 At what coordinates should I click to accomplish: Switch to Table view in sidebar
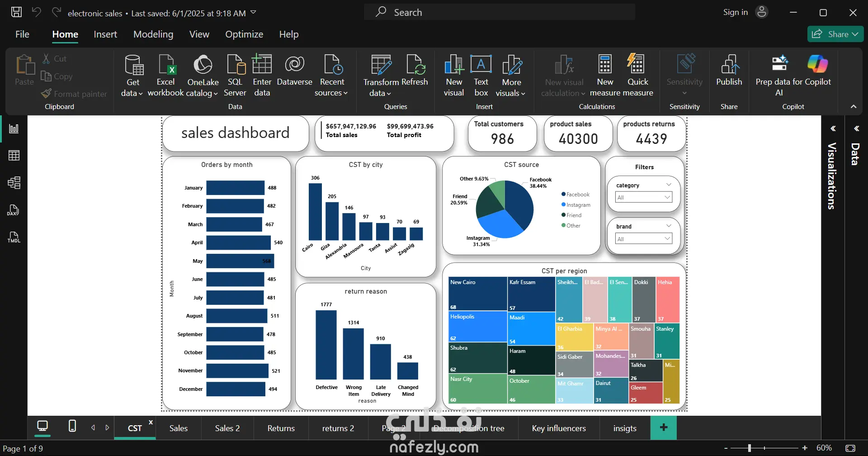(14, 156)
